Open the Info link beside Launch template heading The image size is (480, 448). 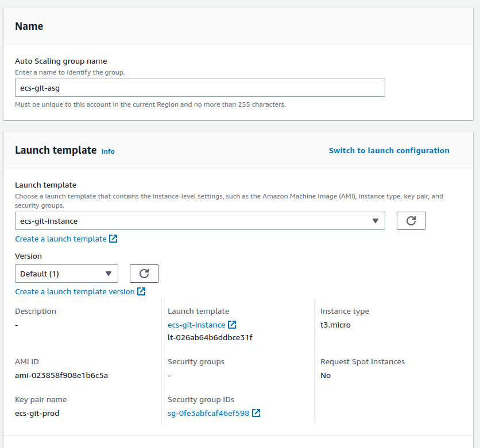tap(108, 151)
